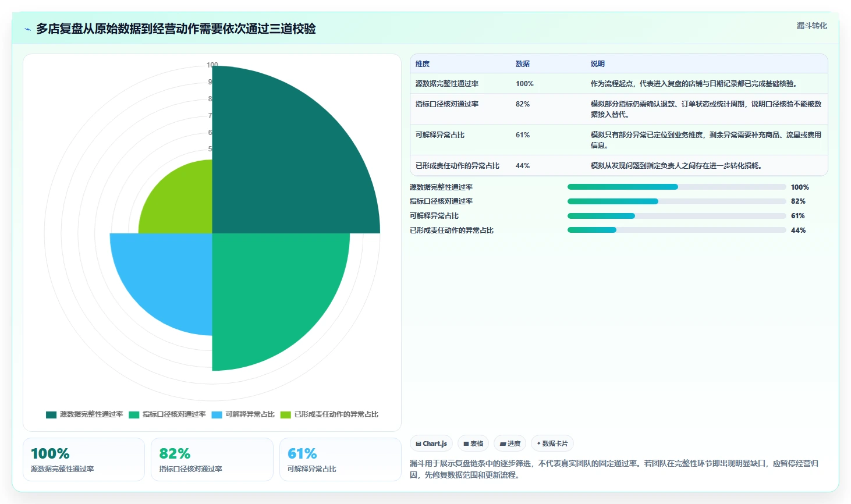This screenshot has width=851, height=504.
Task: Click the page title 多店复盘从原始数据到经营动作
Action: 176,29
